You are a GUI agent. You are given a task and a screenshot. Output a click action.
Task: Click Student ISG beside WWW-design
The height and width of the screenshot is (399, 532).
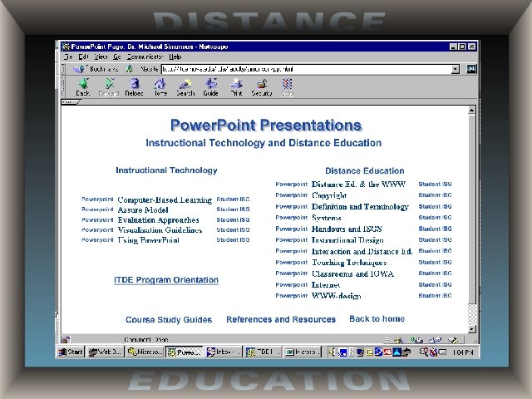[435, 296]
